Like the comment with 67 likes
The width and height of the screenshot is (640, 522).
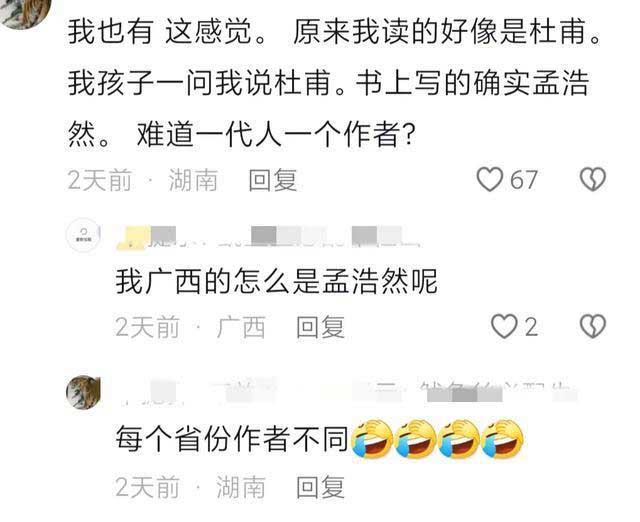489,180
